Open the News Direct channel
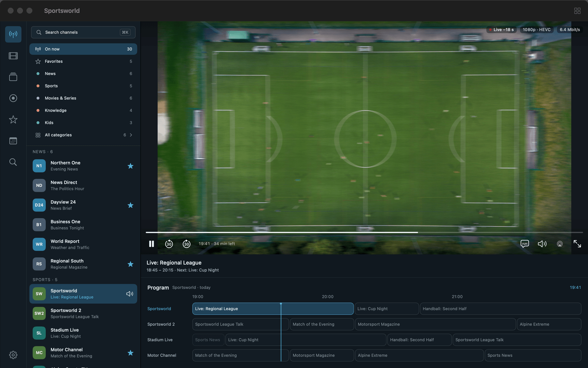 [x=83, y=185]
